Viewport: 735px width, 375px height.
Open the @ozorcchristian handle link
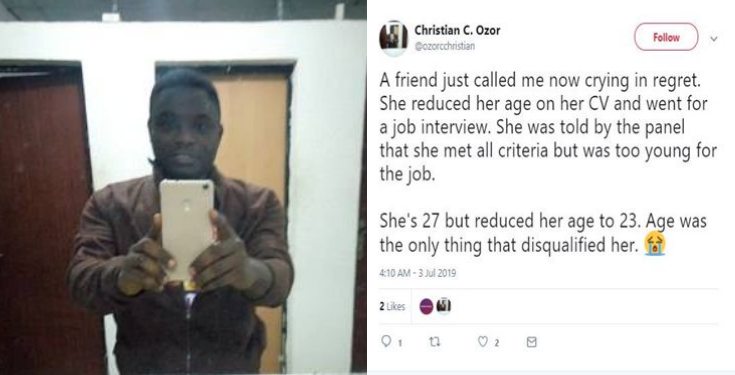point(444,46)
